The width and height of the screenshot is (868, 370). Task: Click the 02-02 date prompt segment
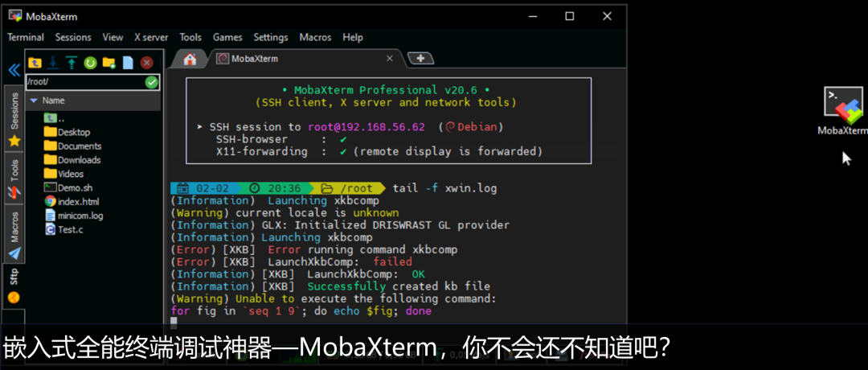tap(205, 188)
